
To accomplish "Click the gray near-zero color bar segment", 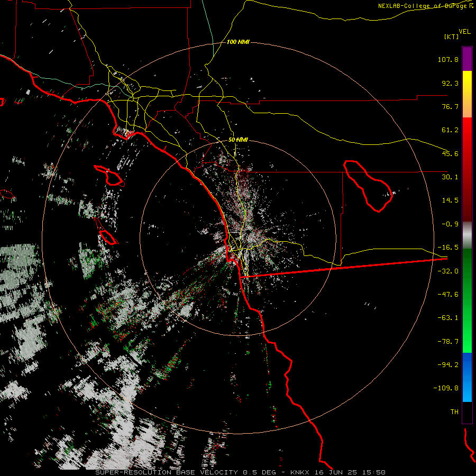I will [467, 235].
